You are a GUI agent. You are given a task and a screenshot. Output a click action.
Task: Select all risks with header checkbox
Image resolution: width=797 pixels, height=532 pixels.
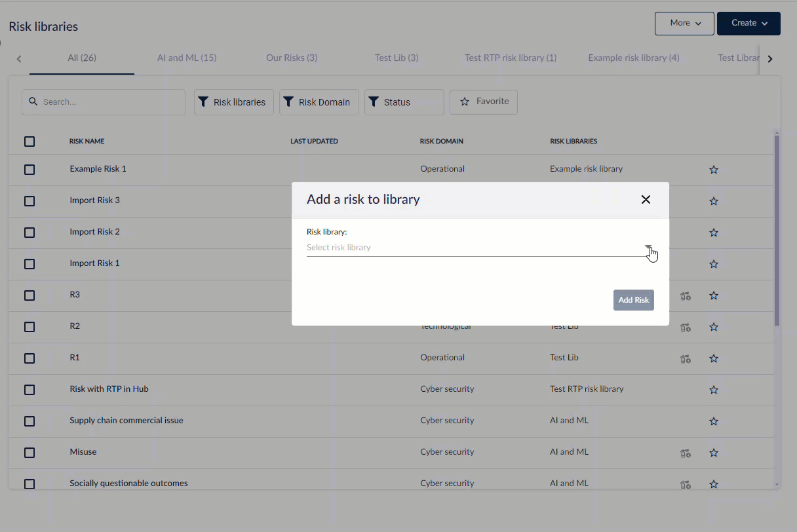(x=29, y=142)
